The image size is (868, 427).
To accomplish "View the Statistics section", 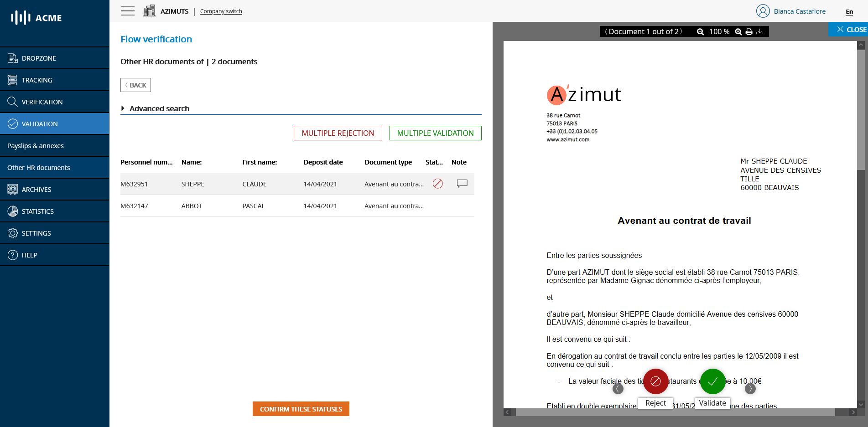I will click(x=39, y=211).
